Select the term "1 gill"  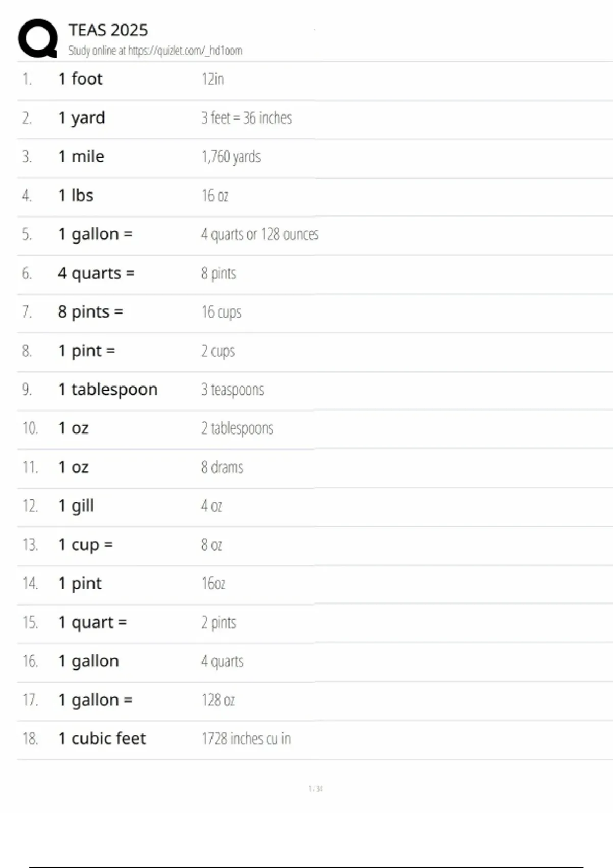click(76, 506)
